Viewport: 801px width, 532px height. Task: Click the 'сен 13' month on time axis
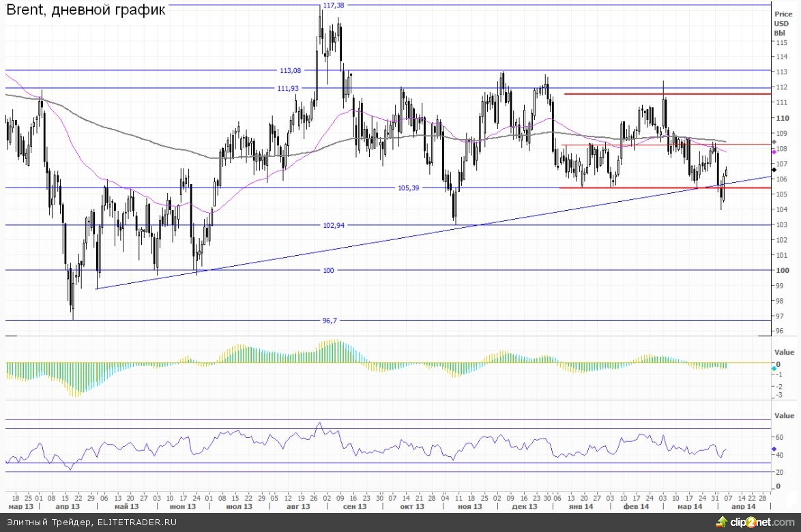tap(353, 507)
